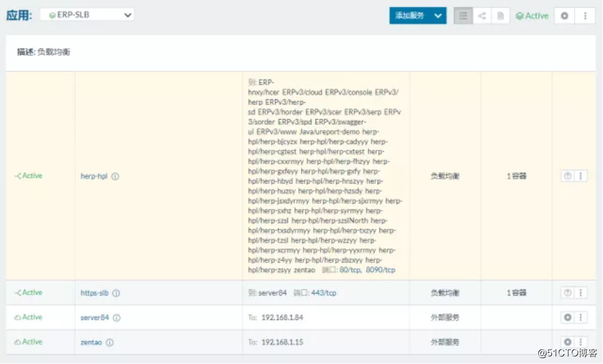Click the 外部服务 type in server84 row

(x=445, y=317)
